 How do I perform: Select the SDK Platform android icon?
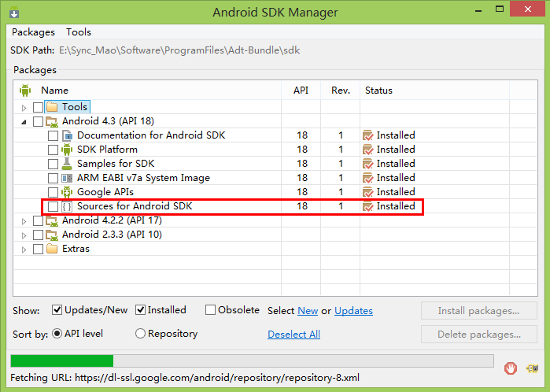pyautogui.click(x=67, y=150)
